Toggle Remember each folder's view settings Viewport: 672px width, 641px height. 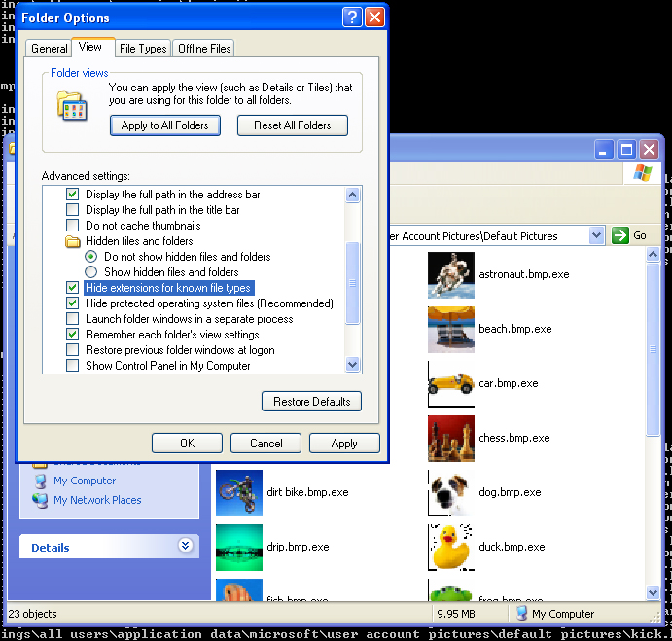(72, 334)
